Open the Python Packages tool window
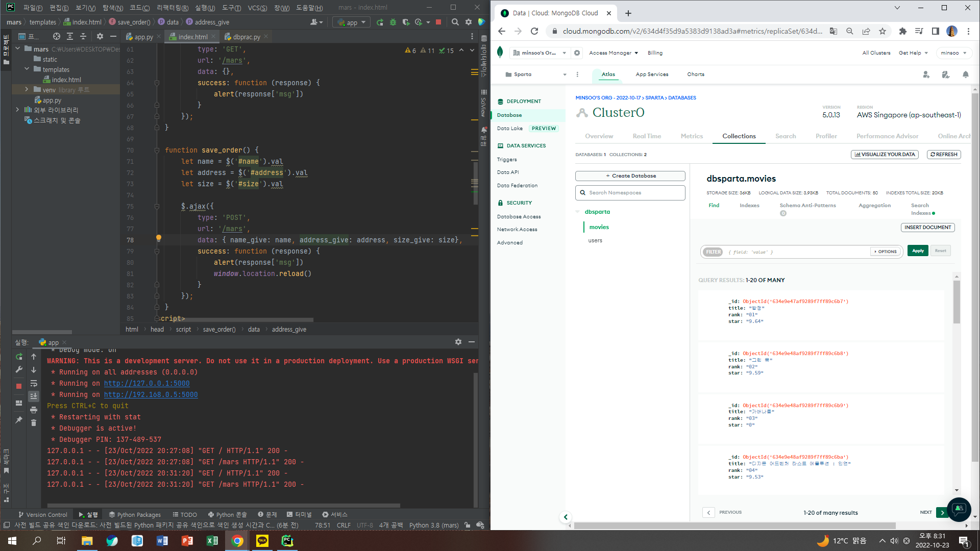Viewport: 980px width, 551px height. click(x=135, y=515)
